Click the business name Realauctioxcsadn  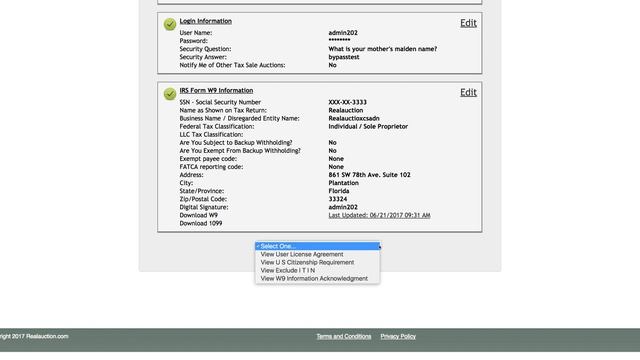pyautogui.click(x=354, y=118)
